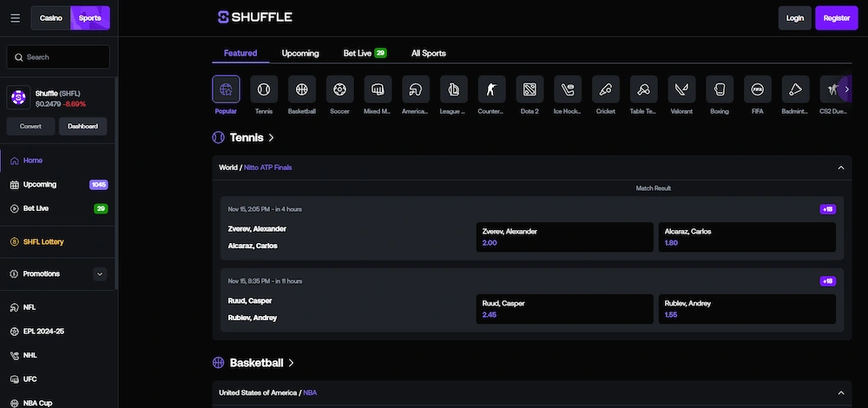Click the Shuffle logo in header
Screen dimensions: 868x408
tap(254, 17)
